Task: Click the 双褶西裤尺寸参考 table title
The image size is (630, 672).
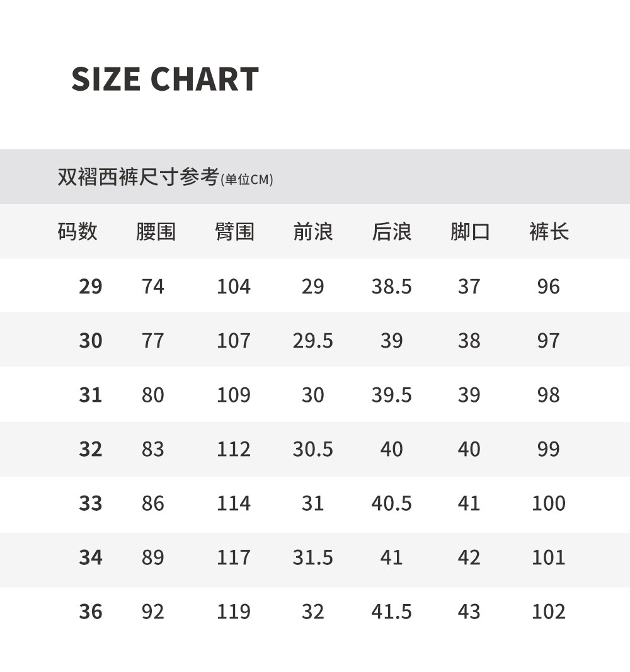Action: [x=138, y=177]
